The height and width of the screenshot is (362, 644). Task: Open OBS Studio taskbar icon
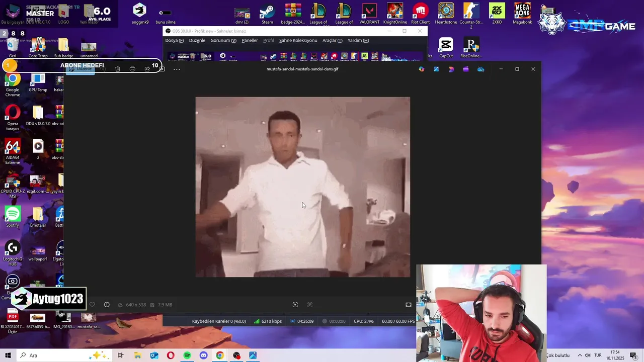click(x=236, y=355)
